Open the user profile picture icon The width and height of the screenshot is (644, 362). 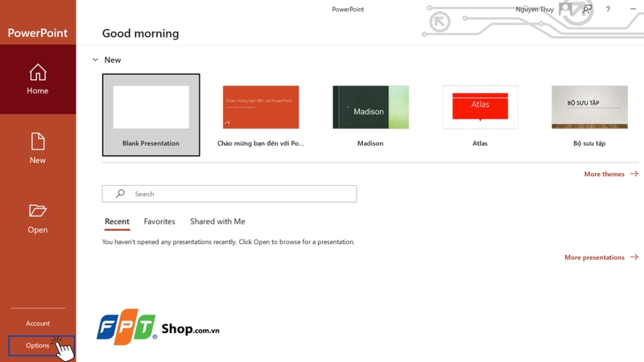tap(565, 9)
